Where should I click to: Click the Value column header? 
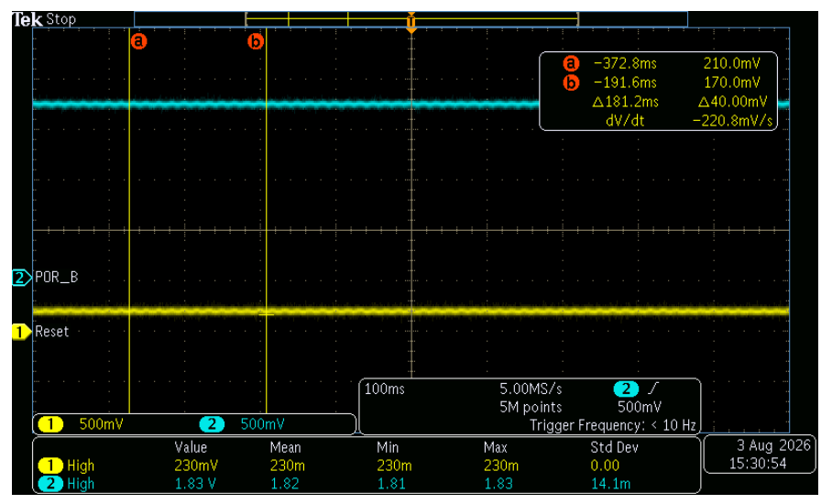[x=191, y=447]
